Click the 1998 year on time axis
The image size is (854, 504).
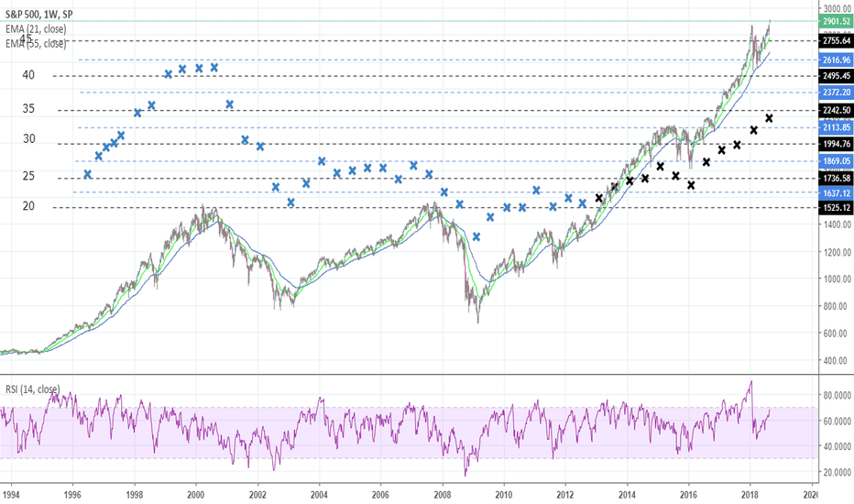pyautogui.click(x=135, y=495)
